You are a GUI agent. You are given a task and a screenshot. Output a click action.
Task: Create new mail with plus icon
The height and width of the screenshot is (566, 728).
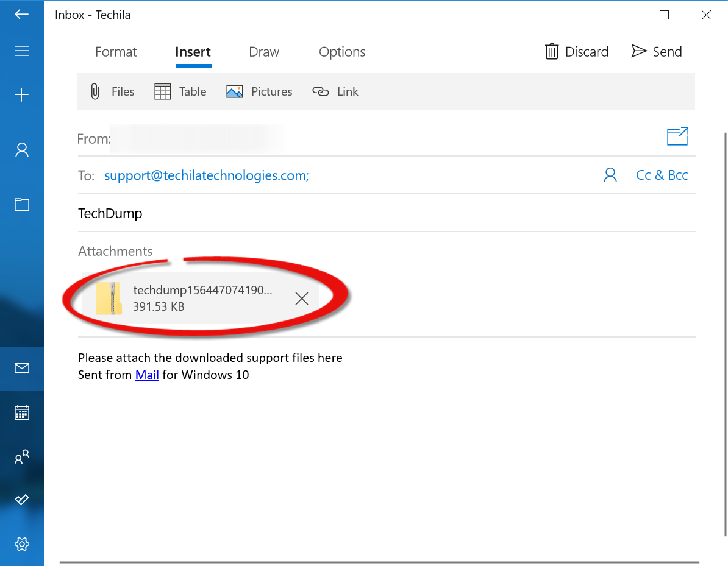(22, 94)
